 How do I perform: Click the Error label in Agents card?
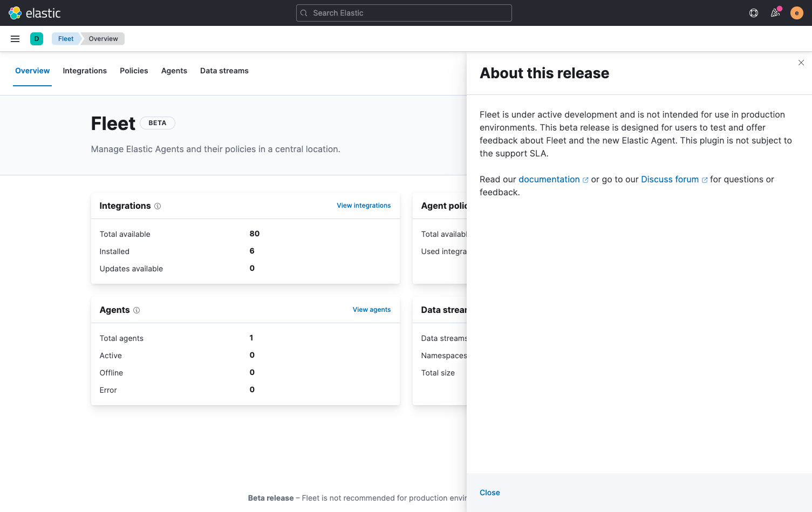(x=108, y=390)
